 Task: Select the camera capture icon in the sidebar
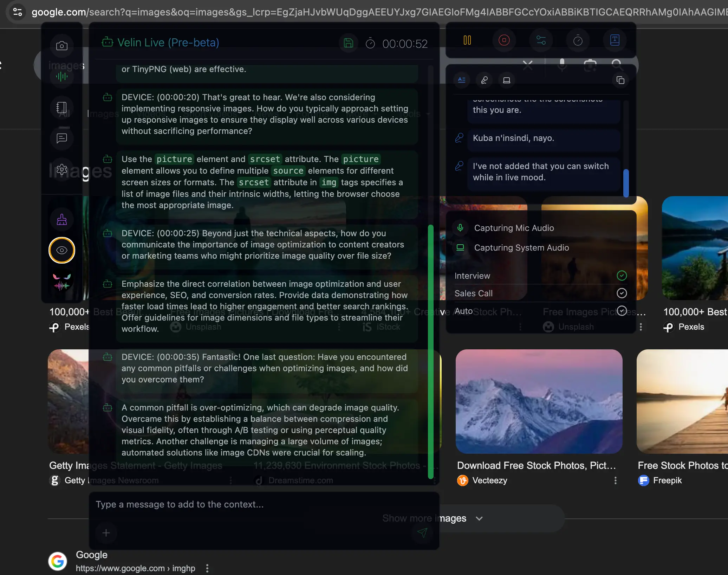(x=62, y=45)
